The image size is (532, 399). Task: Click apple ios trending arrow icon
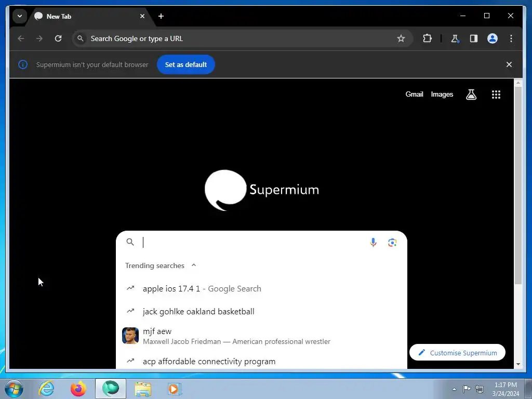130,288
